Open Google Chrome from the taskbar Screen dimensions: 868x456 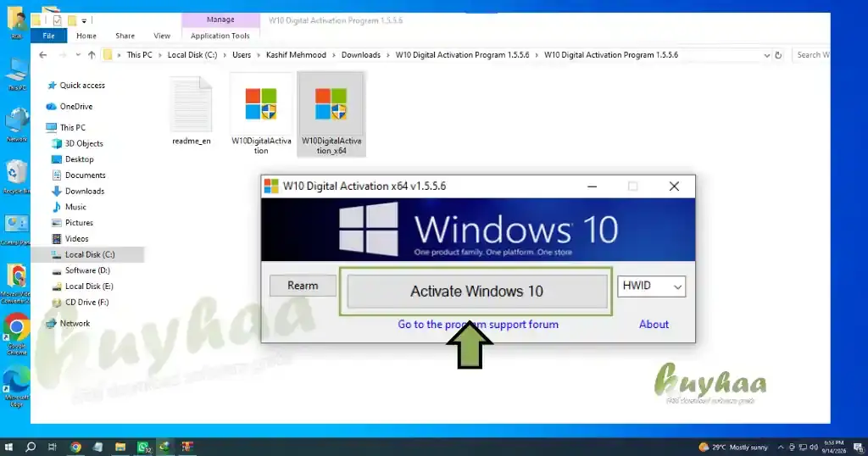coord(75,447)
